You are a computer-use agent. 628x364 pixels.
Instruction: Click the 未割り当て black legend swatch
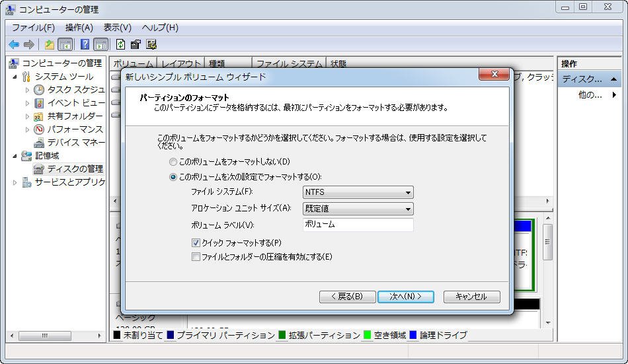pos(117,335)
